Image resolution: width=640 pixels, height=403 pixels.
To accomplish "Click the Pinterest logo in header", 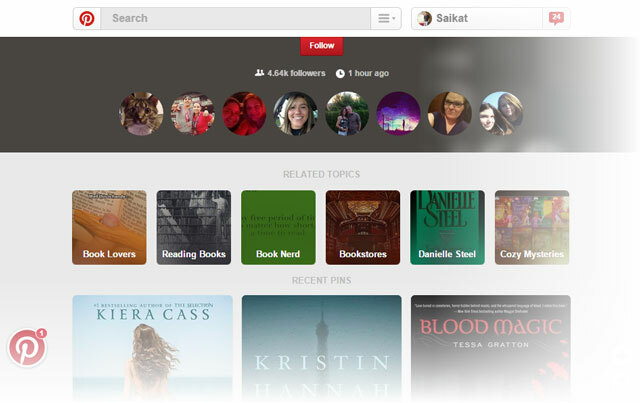I will click(x=87, y=18).
